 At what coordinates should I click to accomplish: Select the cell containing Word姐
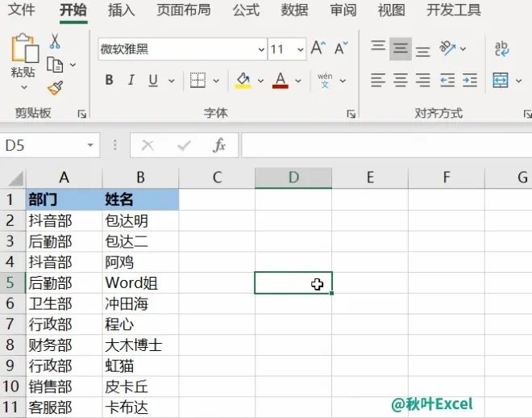140,282
